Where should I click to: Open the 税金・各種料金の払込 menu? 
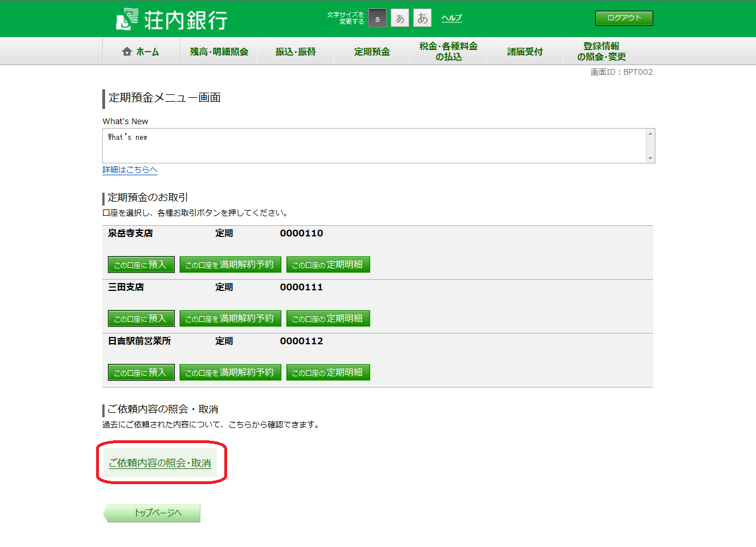coord(448,51)
